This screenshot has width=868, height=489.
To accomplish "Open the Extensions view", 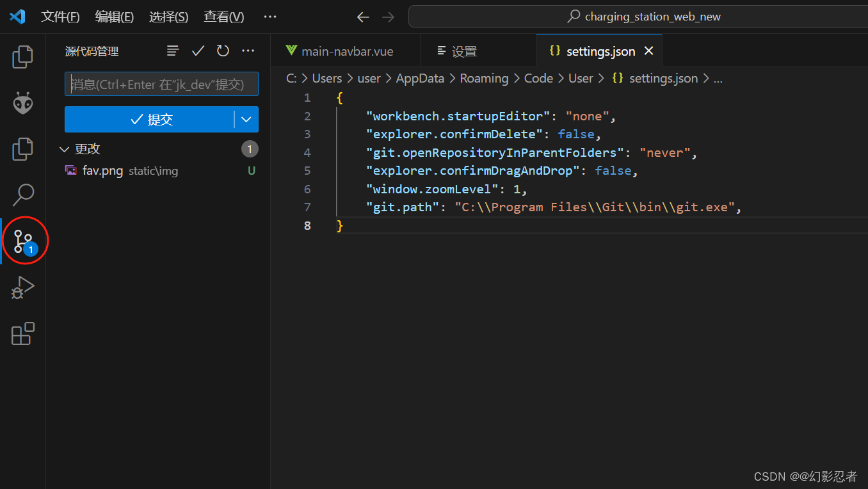I will click(23, 334).
